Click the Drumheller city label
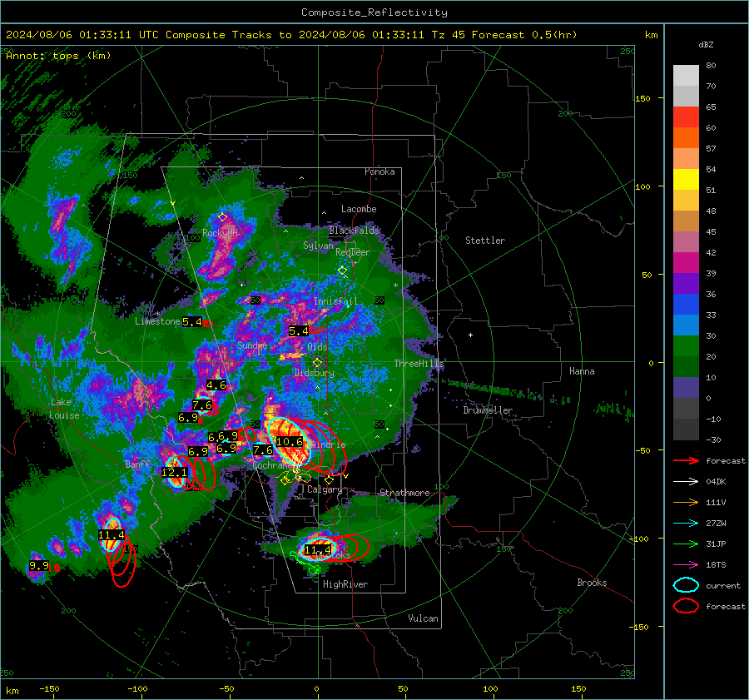Image resolution: width=749 pixels, height=700 pixels. (488, 410)
